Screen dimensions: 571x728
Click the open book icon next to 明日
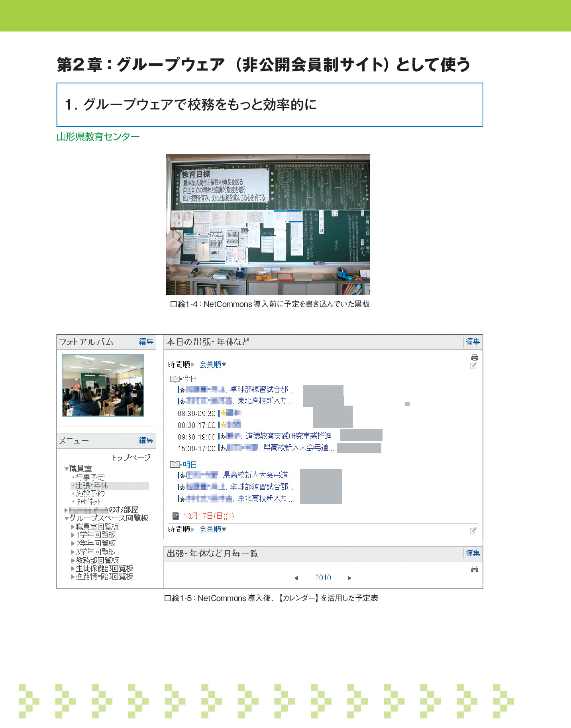[175, 465]
